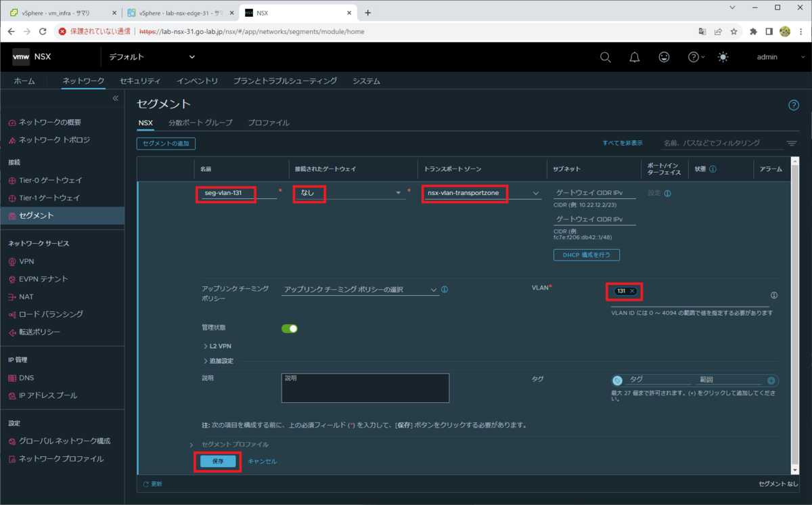Image resolution: width=812 pixels, height=505 pixels.
Task: Switch to プランとトラブルシューティング tab
Action: click(x=285, y=81)
